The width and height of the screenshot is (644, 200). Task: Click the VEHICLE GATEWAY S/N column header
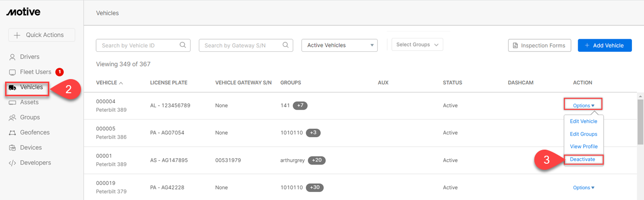244,83
